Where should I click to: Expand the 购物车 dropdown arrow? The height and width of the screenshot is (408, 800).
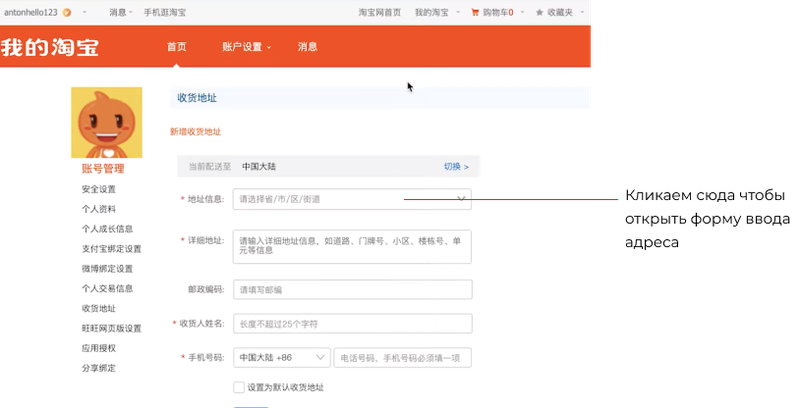(522, 12)
